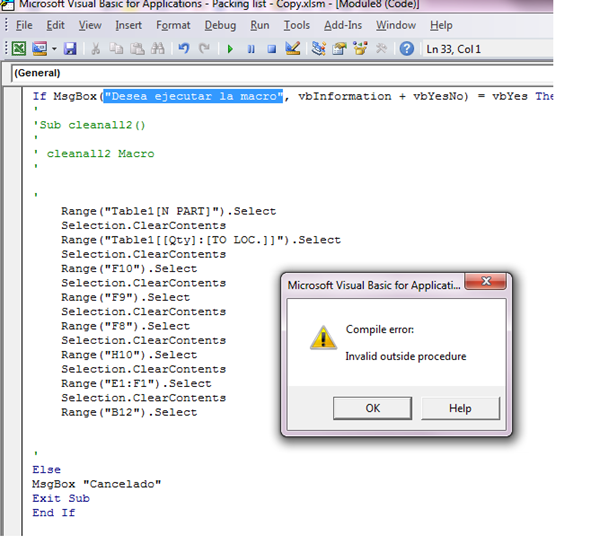
Task: Click the Range("F10").Select code line
Action: [x=129, y=269]
